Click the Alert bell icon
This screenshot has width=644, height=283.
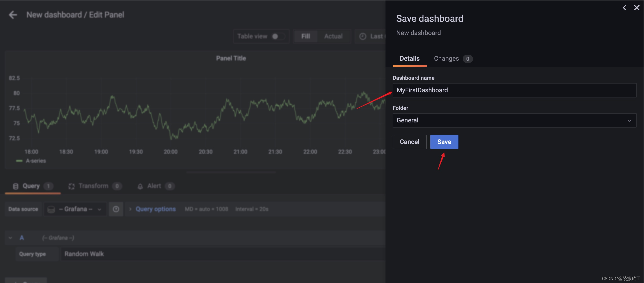click(x=140, y=186)
